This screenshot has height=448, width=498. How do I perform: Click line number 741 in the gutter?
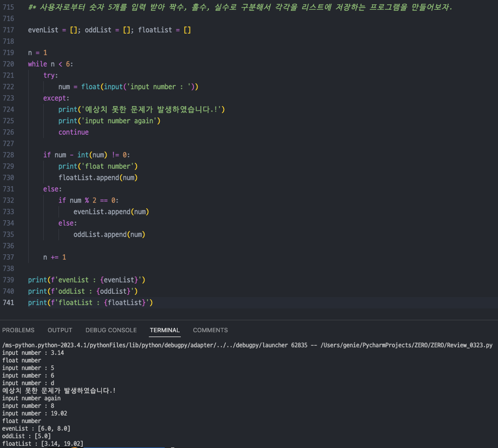coord(8,302)
